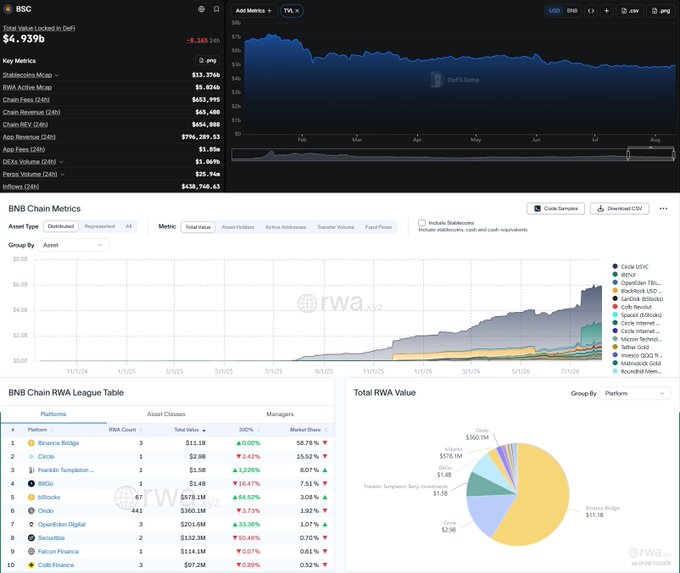
Task: Open Total RWA Value Group By dropdown
Action: [x=635, y=393]
